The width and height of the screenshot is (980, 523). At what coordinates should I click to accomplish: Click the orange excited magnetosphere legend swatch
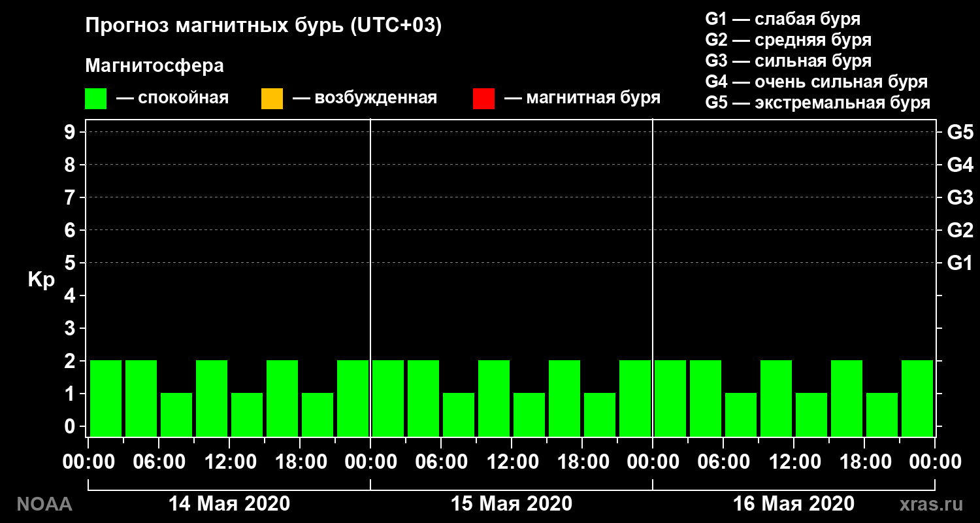[x=272, y=99]
